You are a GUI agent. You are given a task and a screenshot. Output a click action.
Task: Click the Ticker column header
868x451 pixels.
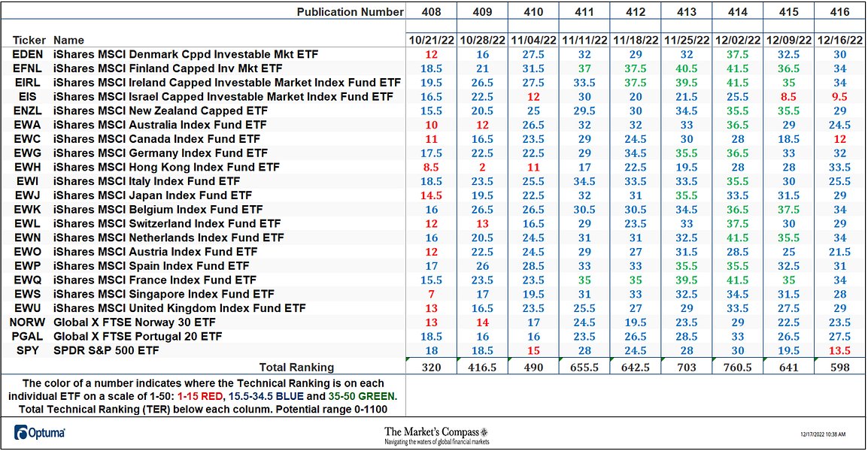click(x=29, y=41)
